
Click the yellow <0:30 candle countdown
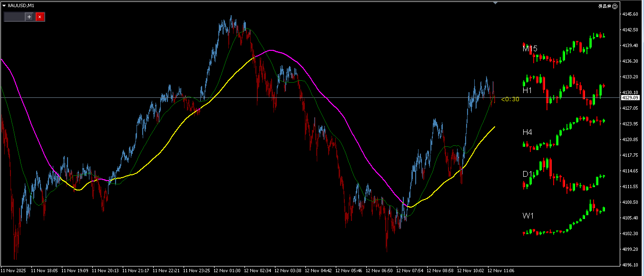[510, 99]
